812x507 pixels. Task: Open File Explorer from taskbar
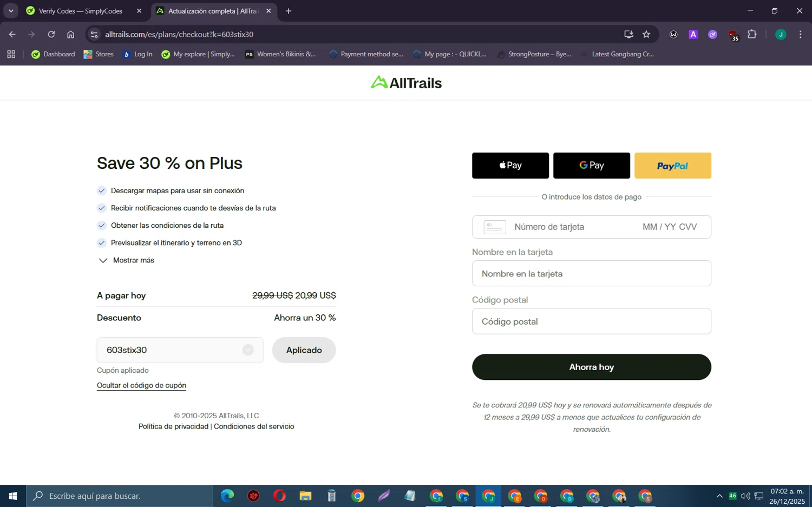tap(305, 496)
